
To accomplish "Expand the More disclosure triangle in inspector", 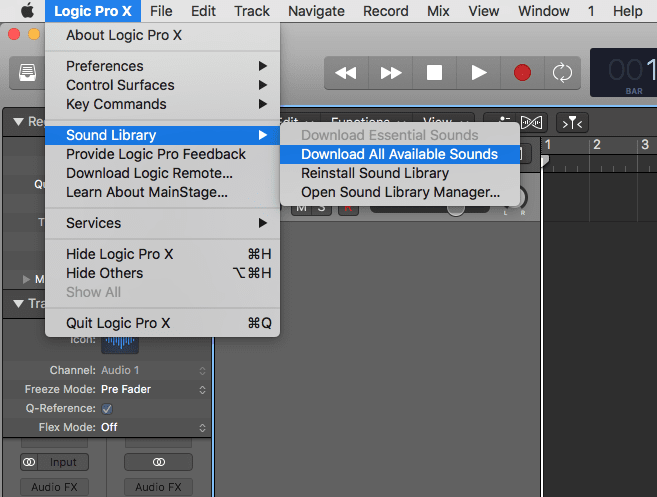I will pyautogui.click(x=26, y=279).
